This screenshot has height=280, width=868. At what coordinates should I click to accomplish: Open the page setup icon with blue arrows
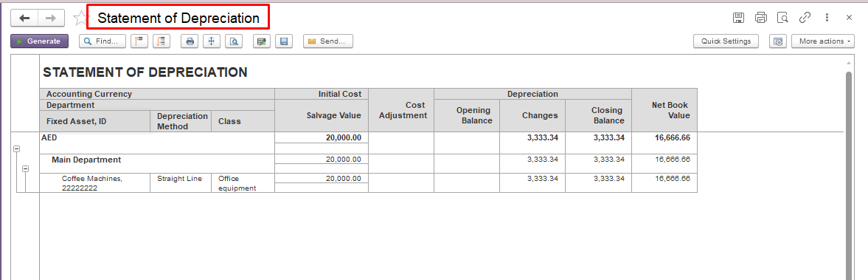point(212,41)
